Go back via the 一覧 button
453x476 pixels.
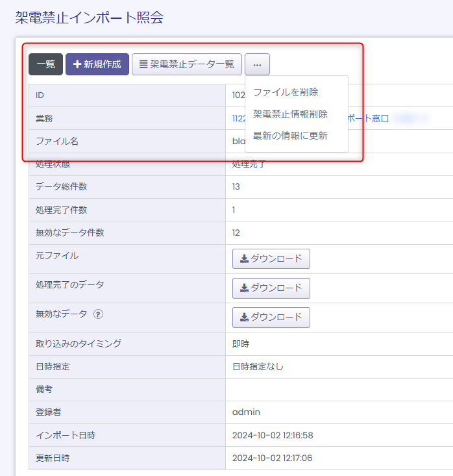point(45,64)
